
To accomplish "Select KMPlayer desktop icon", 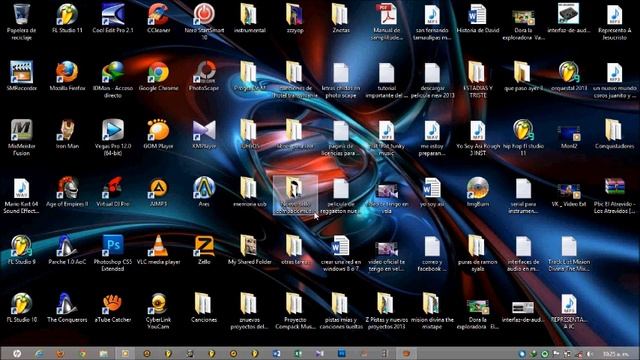I will point(204,134).
